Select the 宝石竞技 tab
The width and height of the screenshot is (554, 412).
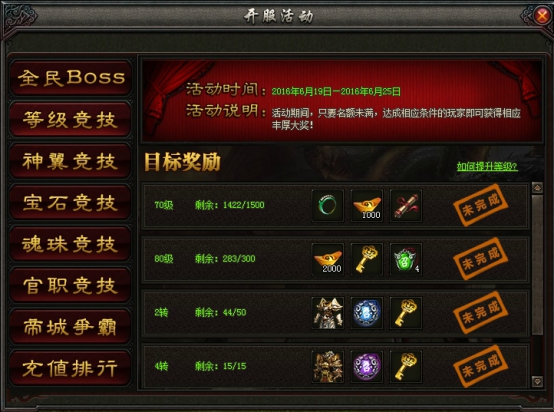click(71, 202)
